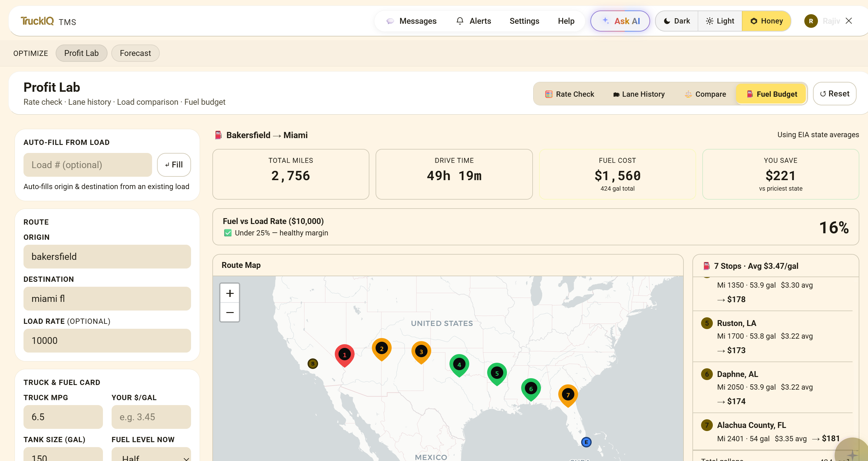Click stop number 7 badge

pos(707,425)
